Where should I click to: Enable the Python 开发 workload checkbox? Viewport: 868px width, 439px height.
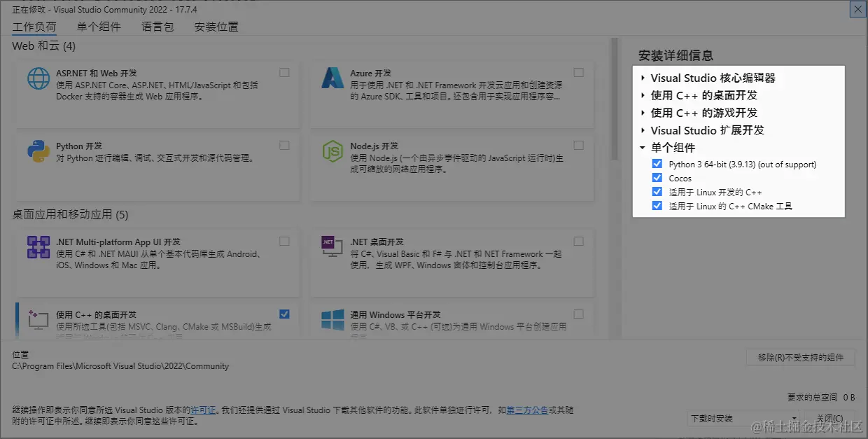(284, 145)
